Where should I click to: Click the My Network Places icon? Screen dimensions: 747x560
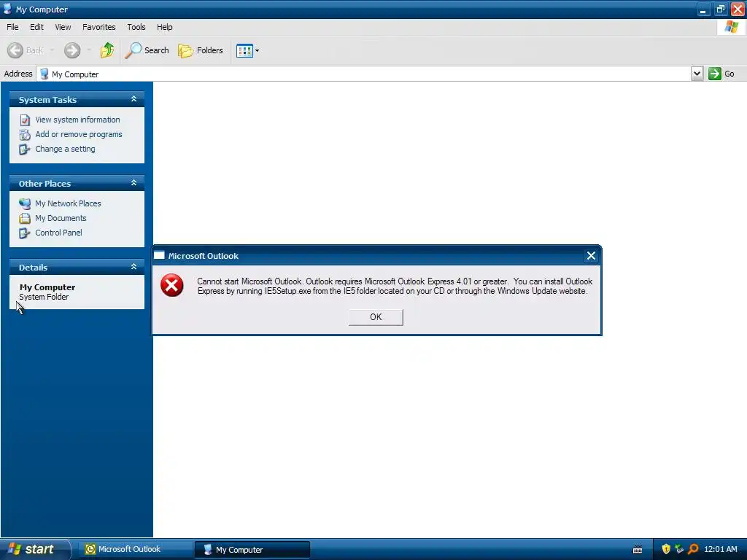click(25, 203)
